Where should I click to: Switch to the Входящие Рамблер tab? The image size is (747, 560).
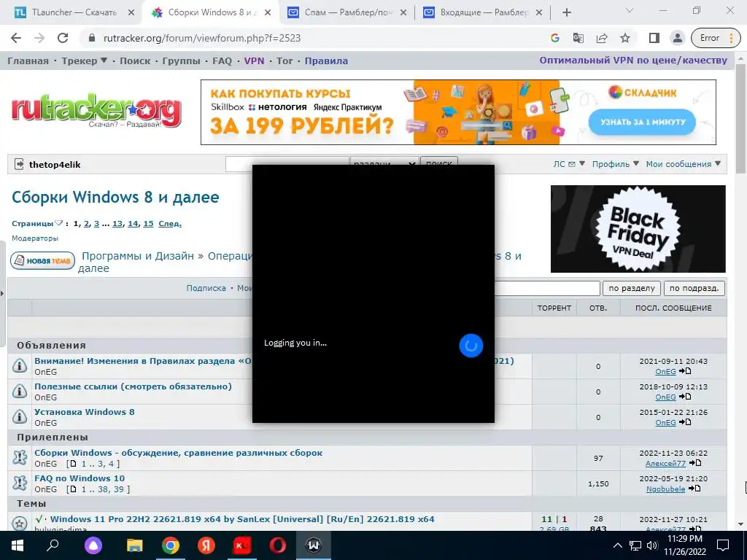(483, 12)
